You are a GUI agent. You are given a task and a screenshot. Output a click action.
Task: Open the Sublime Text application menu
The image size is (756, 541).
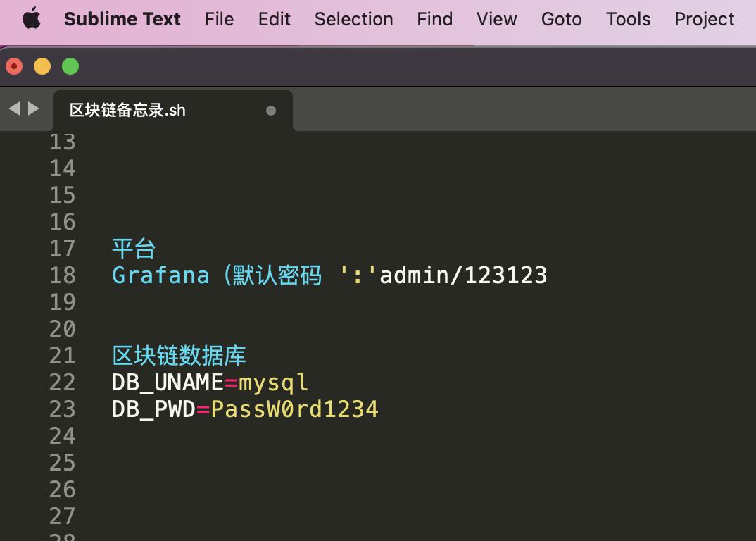click(x=122, y=19)
